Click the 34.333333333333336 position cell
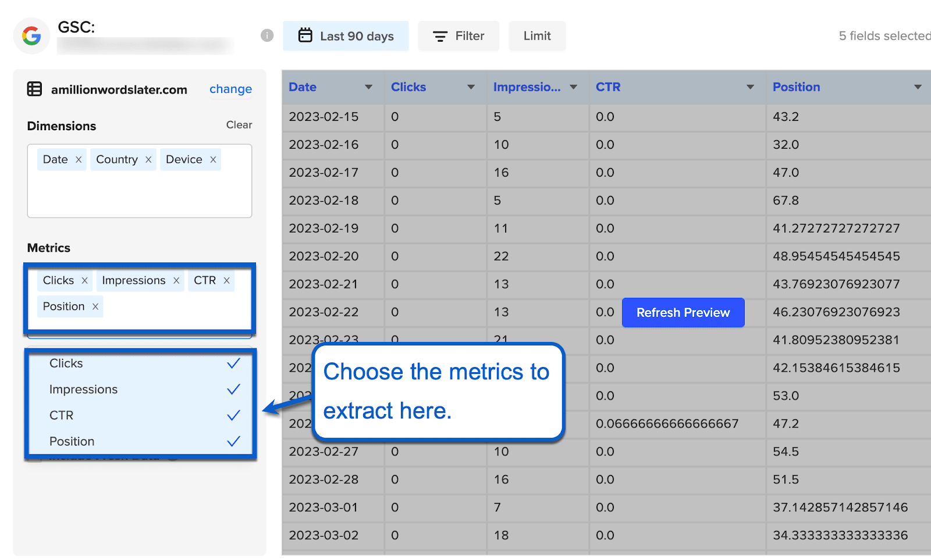Screen dimensions: 931x560 point(848,536)
